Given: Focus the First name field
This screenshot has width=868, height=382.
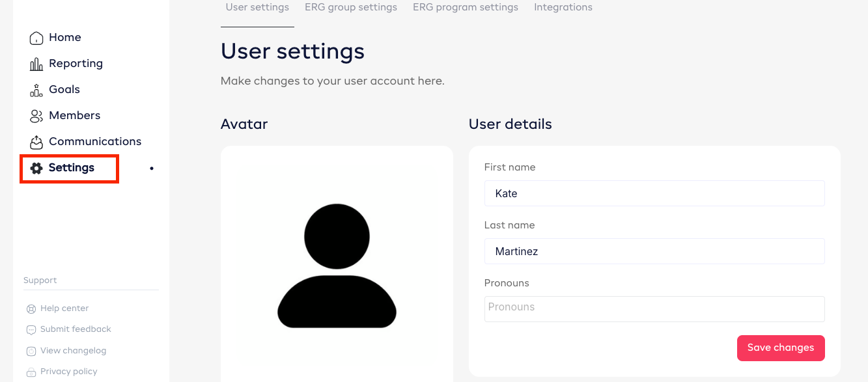Looking at the screenshot, I should point(654,194).
